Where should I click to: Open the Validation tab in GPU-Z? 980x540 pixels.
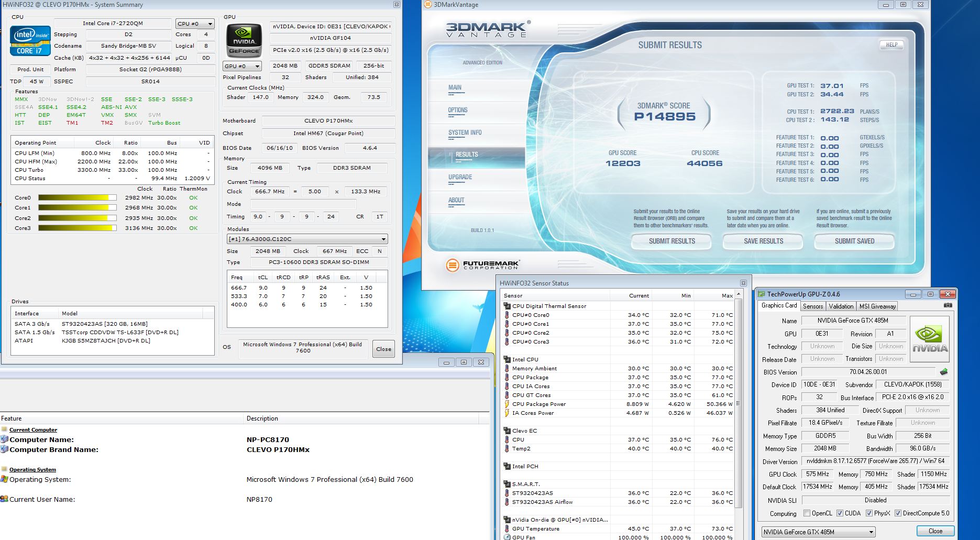click(x=841, y=306)
